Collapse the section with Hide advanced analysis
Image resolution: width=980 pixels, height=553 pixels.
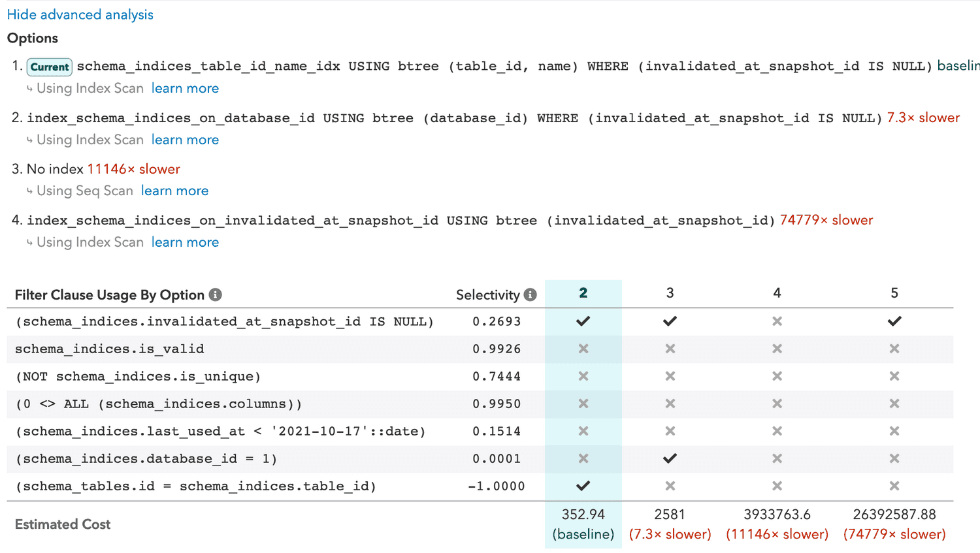[80, 14]
